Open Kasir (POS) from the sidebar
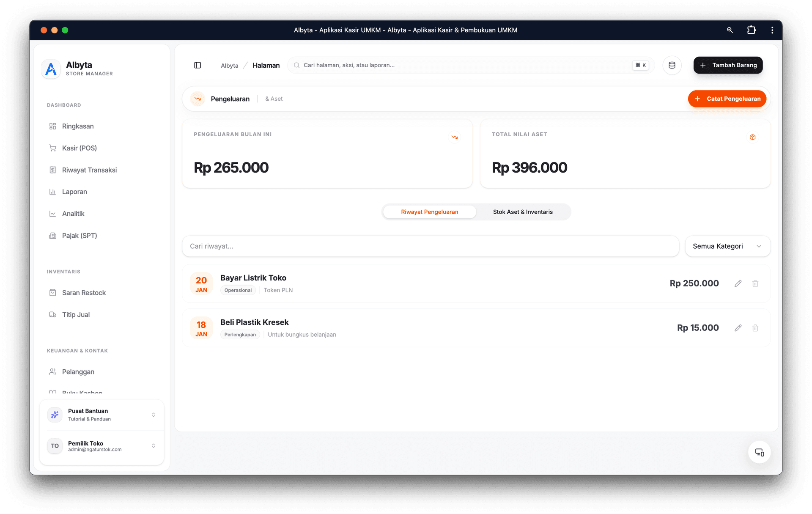The image size is (812, 514). point(80,148)
